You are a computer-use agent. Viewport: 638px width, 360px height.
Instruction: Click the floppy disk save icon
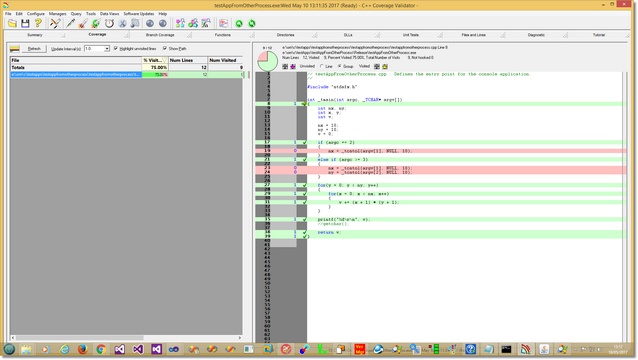click(x=25, y=23)
